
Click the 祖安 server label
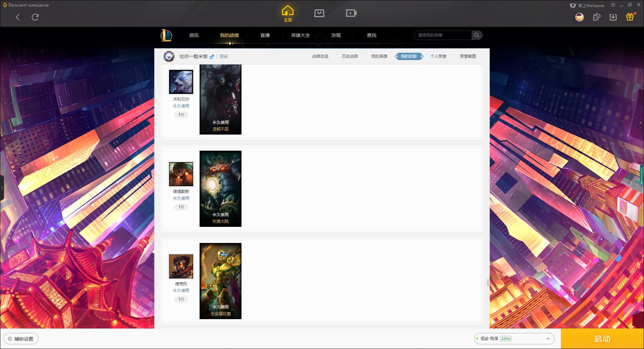[x=224, y=56]
